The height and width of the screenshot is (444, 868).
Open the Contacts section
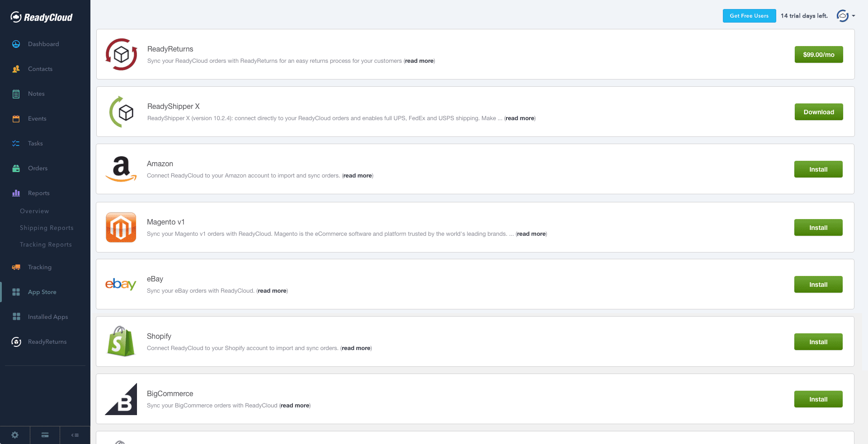click(x=40, y=69)
